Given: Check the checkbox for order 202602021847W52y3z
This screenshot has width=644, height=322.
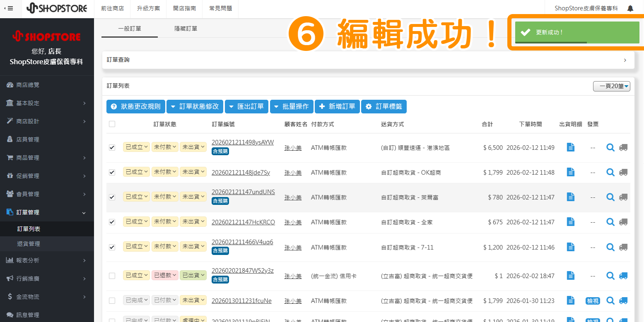Looking at the screenshot, I should (x=112, y=275).
